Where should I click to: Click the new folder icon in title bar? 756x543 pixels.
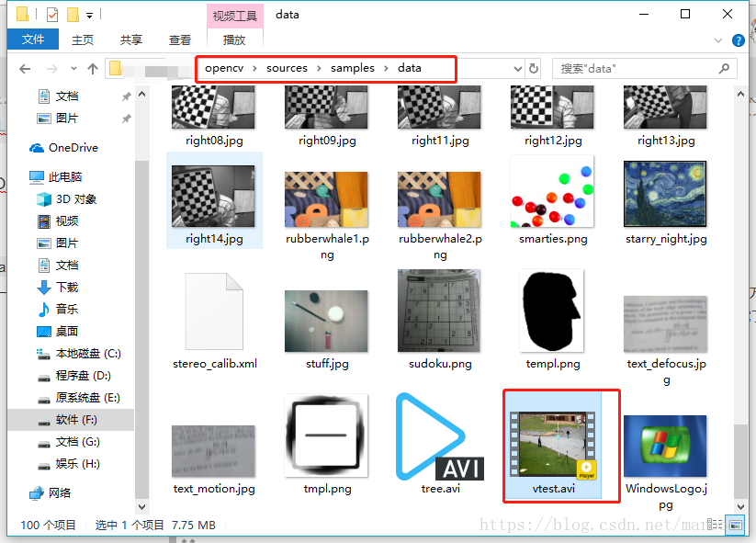pyautogui.click(x=73, y=15)
